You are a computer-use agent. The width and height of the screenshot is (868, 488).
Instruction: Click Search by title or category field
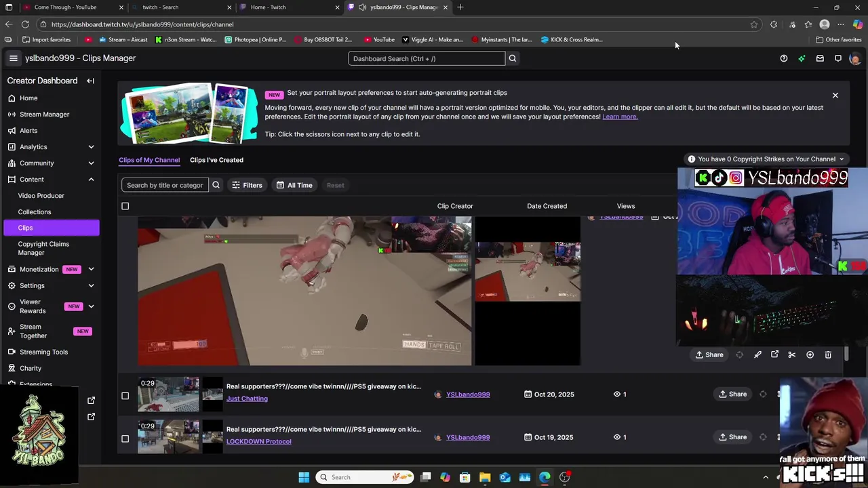click(165, 185)
